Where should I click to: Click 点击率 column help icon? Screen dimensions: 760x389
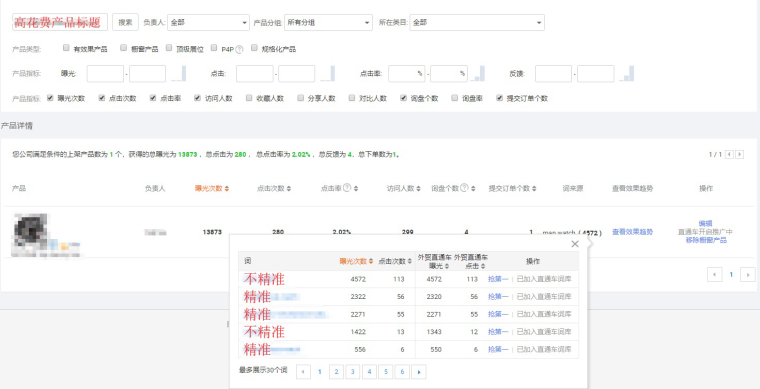[347, 188]
